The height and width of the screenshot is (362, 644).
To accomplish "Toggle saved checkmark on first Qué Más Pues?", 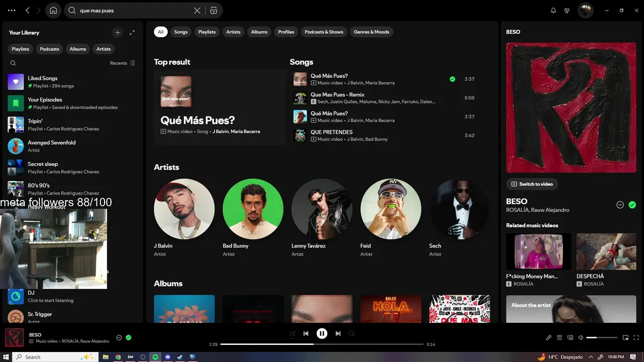I will [x=452, y=79].
